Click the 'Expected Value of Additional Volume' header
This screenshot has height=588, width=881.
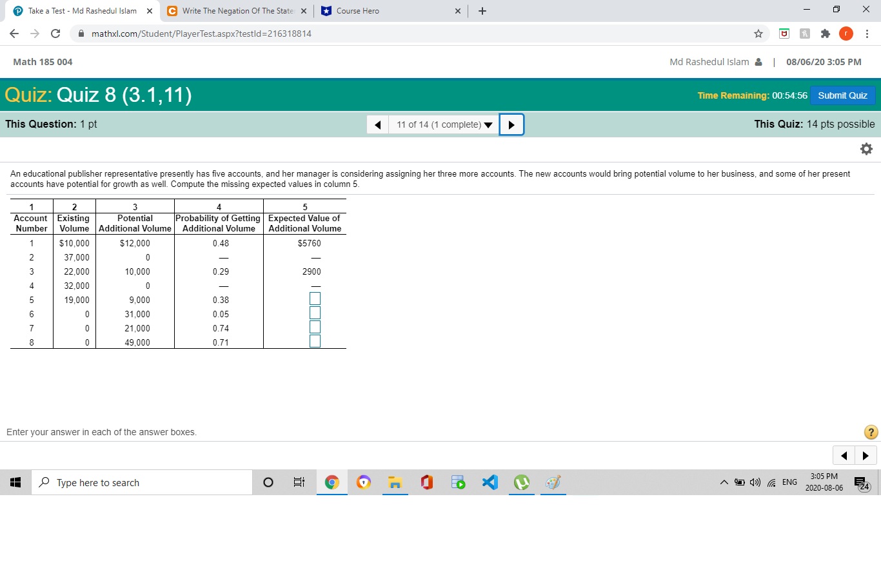(304, 223)
